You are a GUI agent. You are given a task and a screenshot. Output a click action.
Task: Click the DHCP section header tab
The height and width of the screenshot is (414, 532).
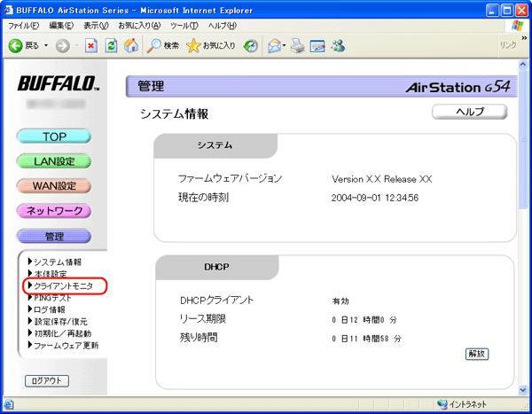coord(217,267)
